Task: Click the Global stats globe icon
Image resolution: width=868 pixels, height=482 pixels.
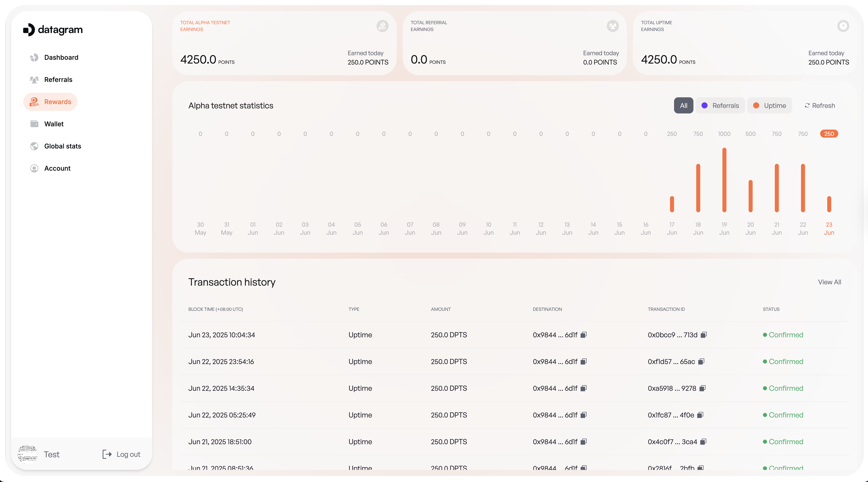Action: point(34,146)
